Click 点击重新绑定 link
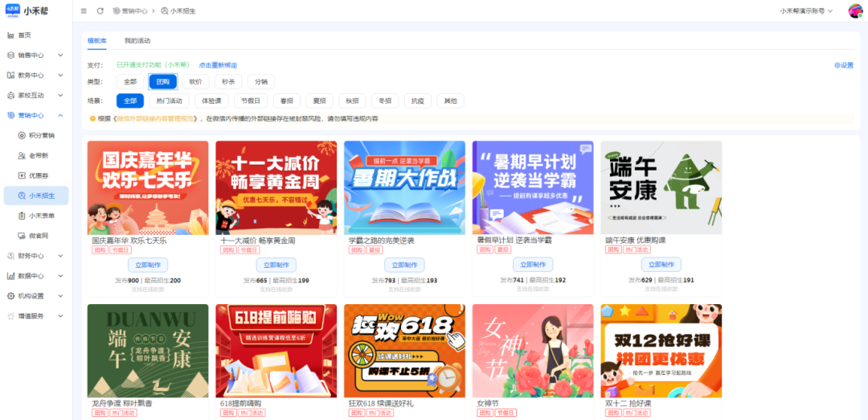 pos(218,65)
